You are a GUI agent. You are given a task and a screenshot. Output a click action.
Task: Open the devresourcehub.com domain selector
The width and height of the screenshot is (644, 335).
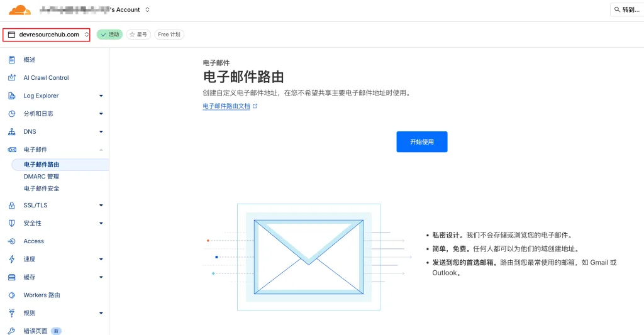coord(47,35)
